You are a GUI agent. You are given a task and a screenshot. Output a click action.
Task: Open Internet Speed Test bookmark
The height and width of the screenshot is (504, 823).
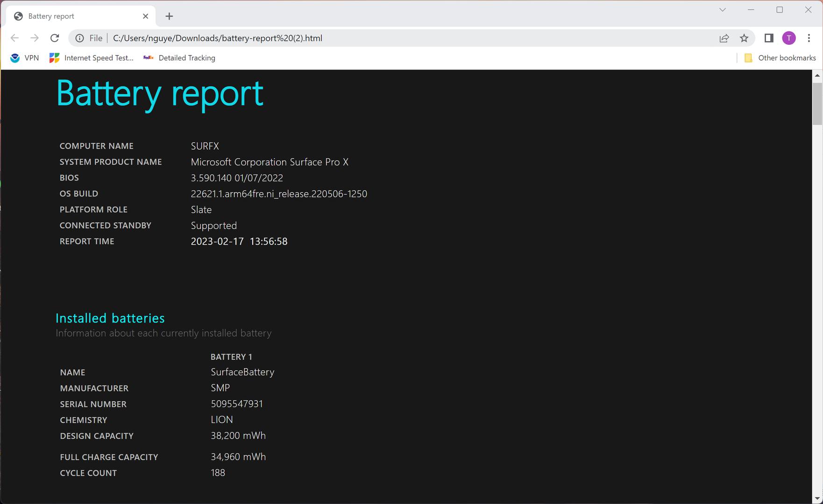(92, 58)
